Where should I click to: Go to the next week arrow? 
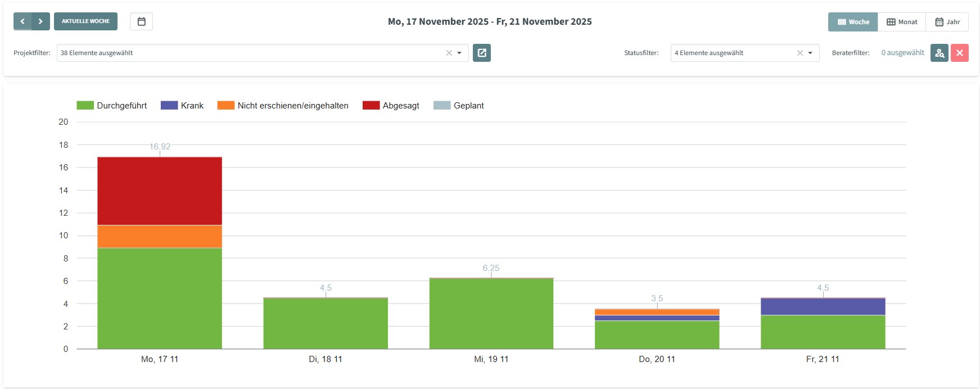tap(40, 21)
